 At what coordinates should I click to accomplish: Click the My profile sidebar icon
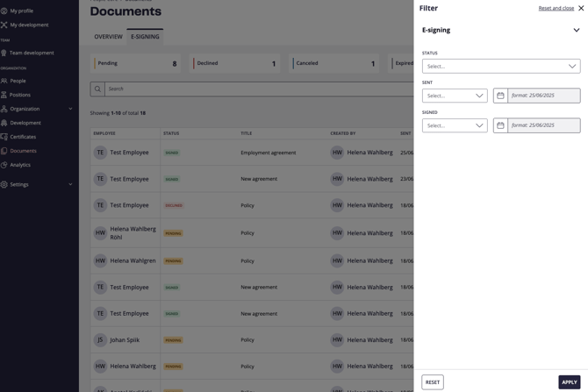pyautogui.click(x=4, y=11)
